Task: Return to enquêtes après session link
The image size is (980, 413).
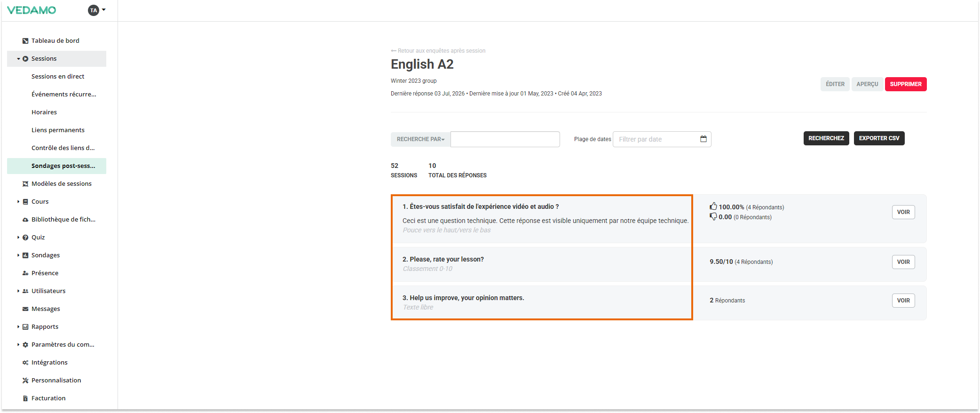Action: [438, 51]
